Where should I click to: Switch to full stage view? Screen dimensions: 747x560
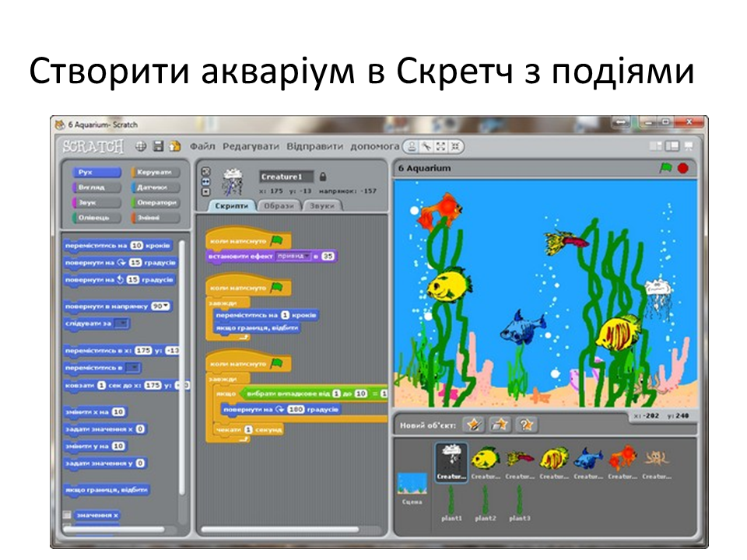click(672, 146)
